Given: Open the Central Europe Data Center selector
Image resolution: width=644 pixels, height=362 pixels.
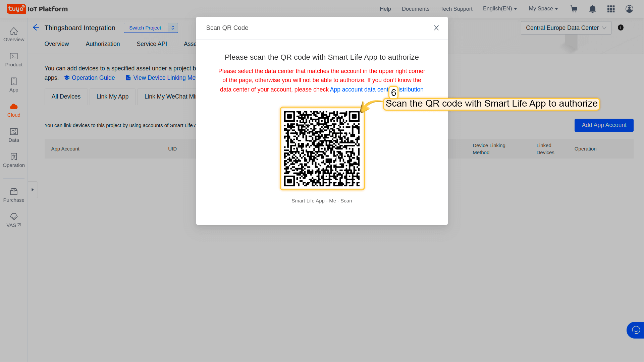Looking at the screenshot, I should click(x=566, y=28).
